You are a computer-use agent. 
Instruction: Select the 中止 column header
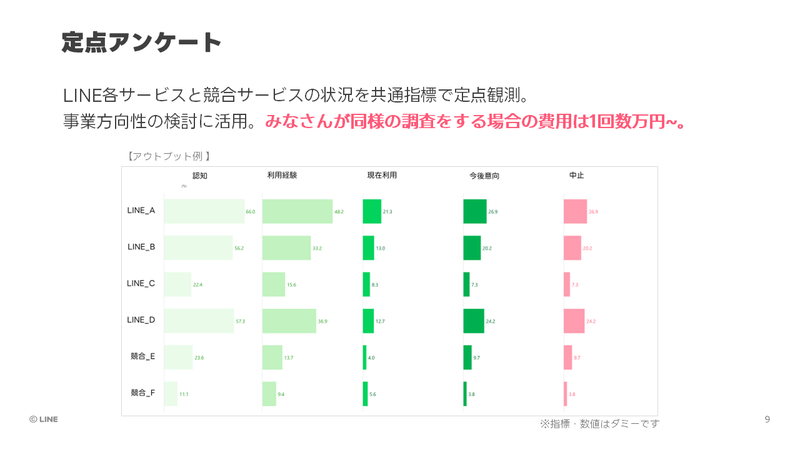point(576,176)
